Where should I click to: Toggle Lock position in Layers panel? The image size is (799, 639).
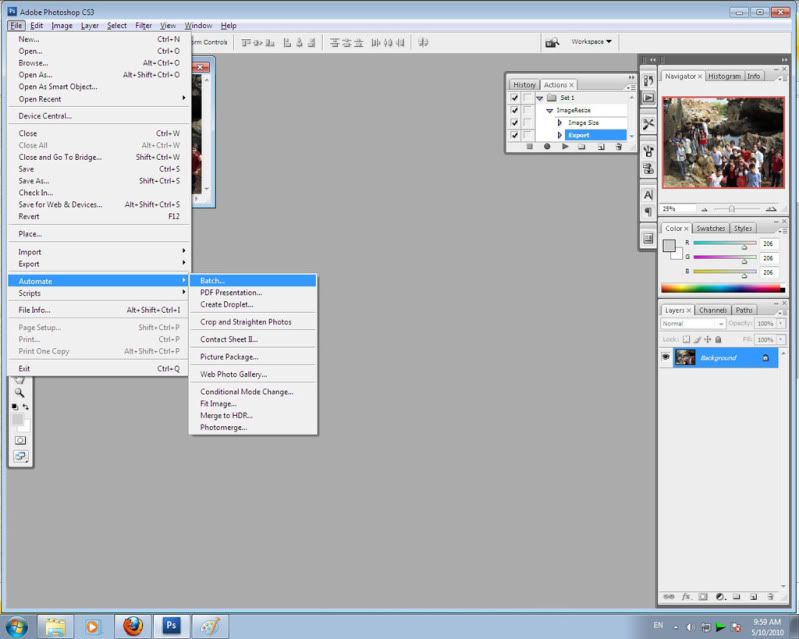tap(707, 339)
